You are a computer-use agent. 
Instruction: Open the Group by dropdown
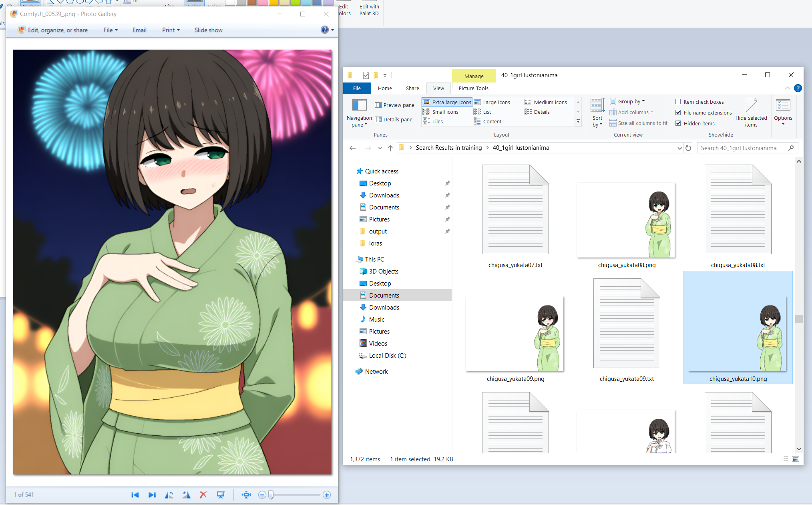tap(627, 101)
